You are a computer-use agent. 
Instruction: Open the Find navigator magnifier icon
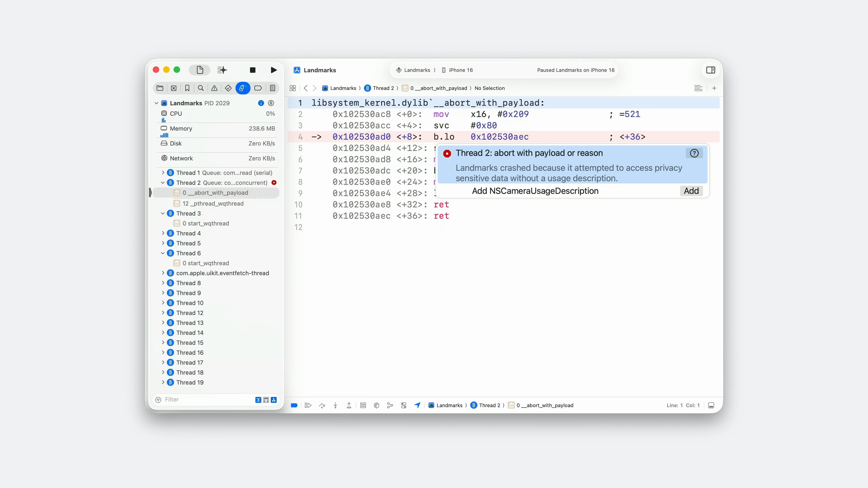[x=201, y=88]
